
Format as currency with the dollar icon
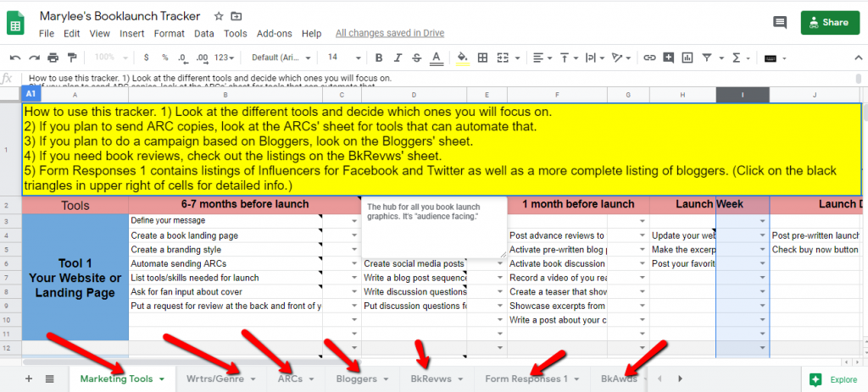coord(146,58)
